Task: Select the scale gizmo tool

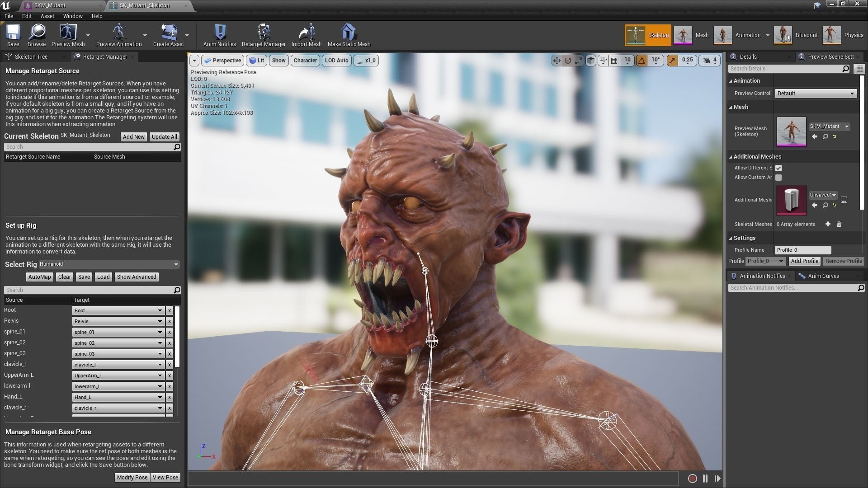Action: [x=579, y=61]
